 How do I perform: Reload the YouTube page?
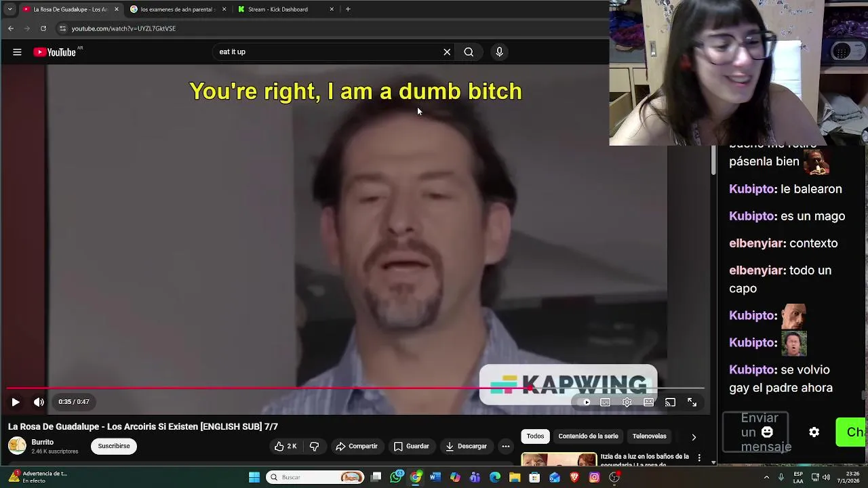43,28
